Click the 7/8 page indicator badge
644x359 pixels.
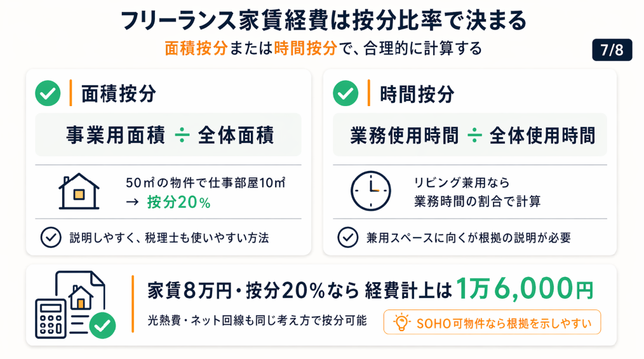click(x=612, y=50)
